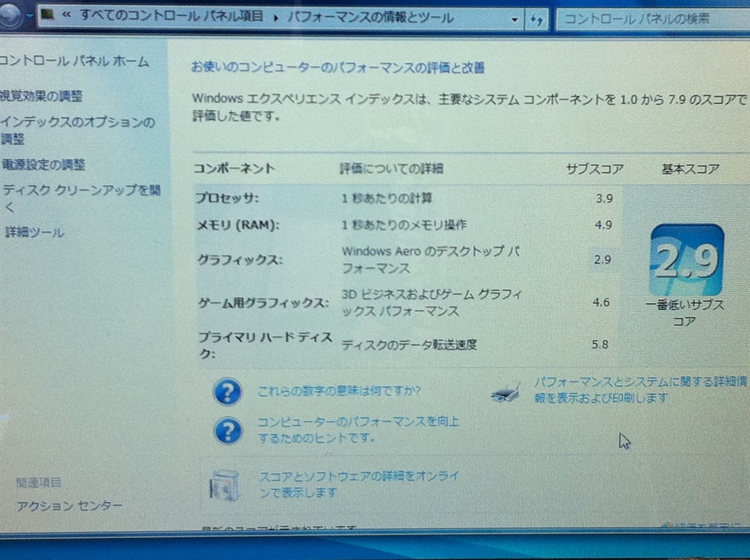Open コントロール パネル ホーム link
Viewport: 750px width, 560px height.
(74, 61)
